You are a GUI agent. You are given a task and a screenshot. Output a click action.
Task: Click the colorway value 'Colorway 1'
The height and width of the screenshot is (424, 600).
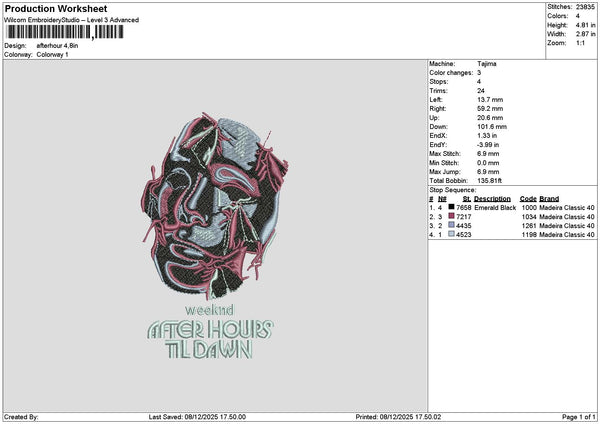pyautogui.click(x=52, y=55)
